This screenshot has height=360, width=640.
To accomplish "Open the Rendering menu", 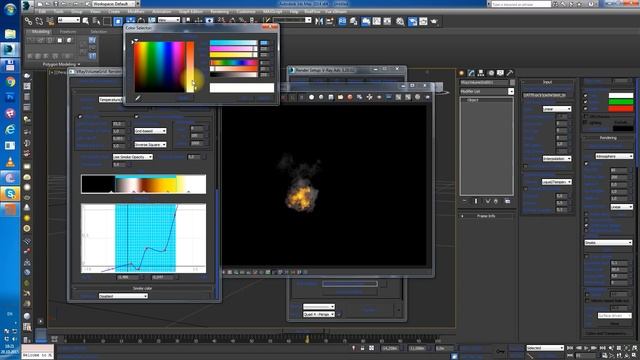I will [220, 12].
